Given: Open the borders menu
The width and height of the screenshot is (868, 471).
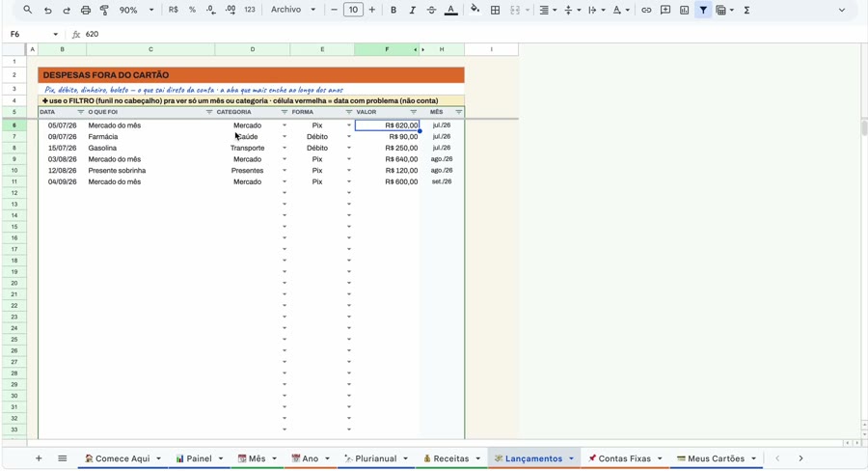Looking at the screenshot, I should tap(496, 10).
